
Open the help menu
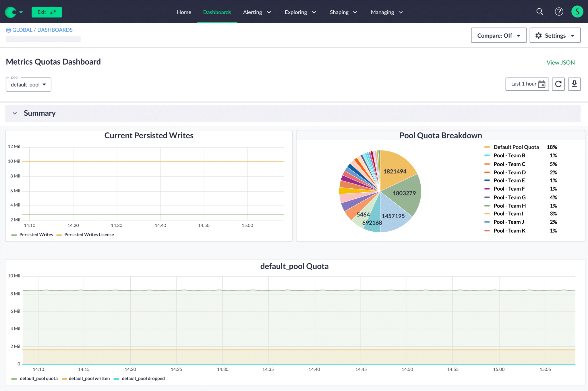tap(559, 11)
